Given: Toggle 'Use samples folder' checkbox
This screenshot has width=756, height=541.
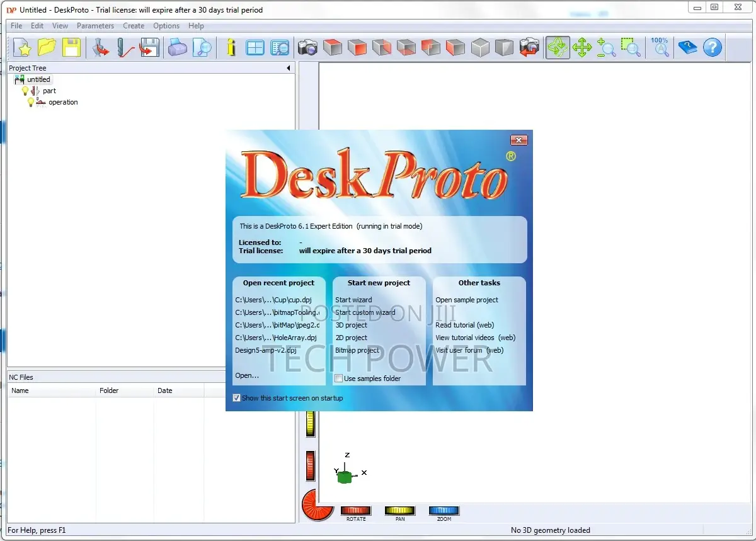Looking at the screenshot, I should 339,379.
